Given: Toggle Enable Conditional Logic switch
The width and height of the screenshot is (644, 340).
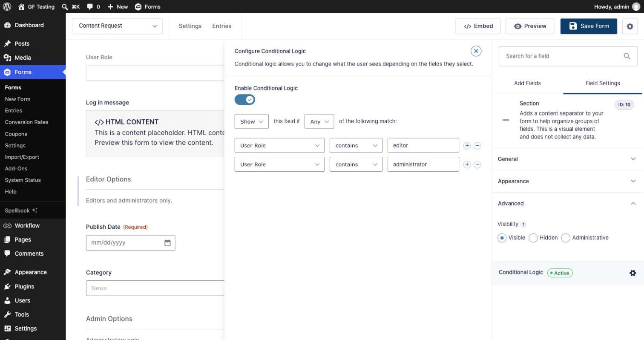Looking at the screenshot, I should [245, 100].
